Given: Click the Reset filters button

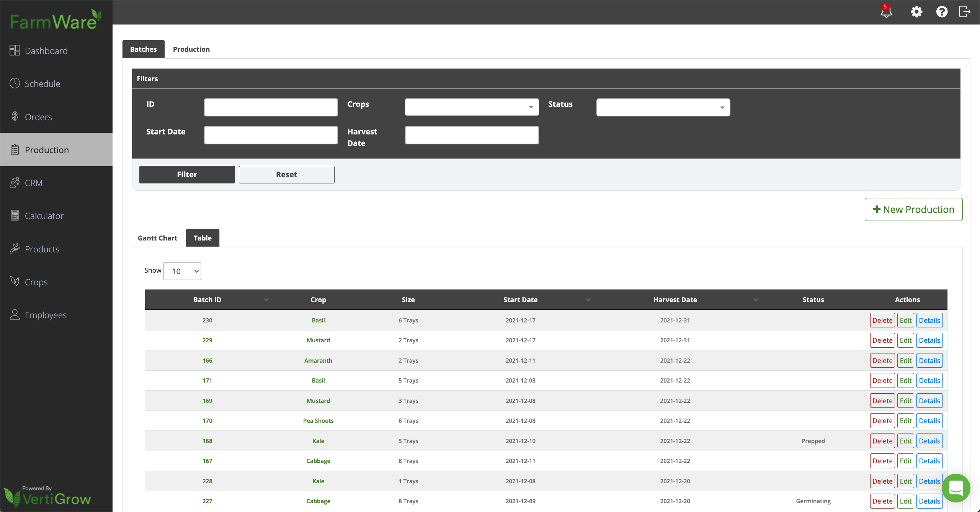Looking at the screenshot, I should coord(287,175).
